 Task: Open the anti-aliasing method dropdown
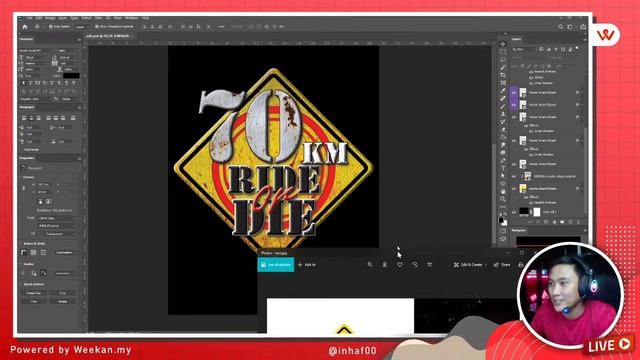tap(69, 99)
